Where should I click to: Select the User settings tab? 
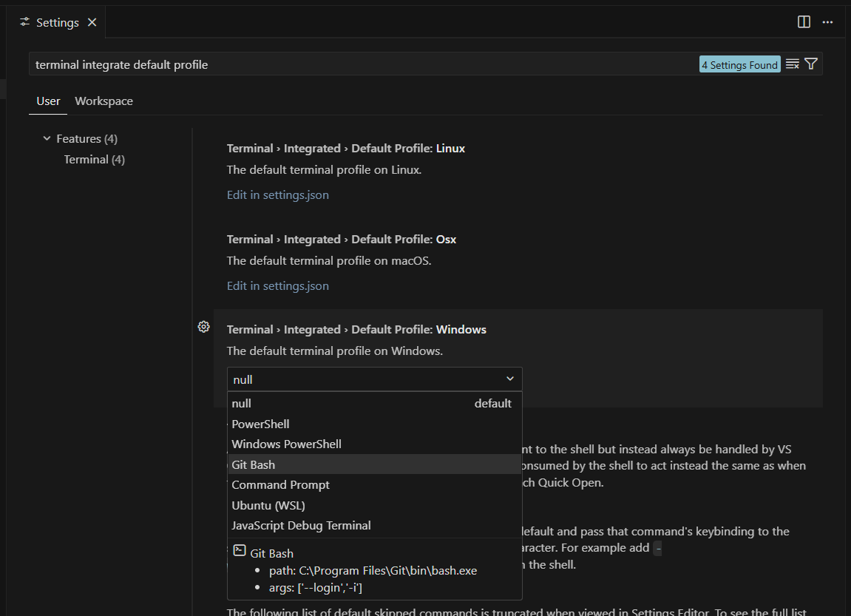click(48, 101)
